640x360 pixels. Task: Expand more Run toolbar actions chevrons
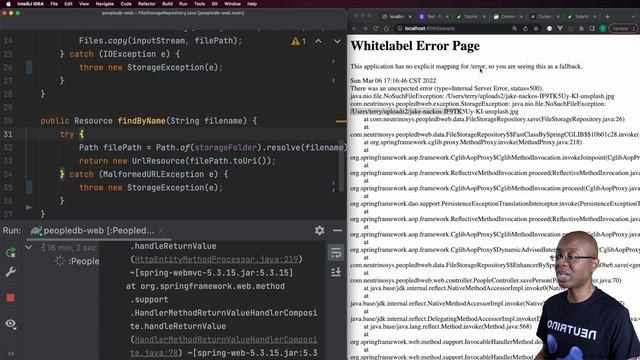pyautogui.click(x=11, y=353)
